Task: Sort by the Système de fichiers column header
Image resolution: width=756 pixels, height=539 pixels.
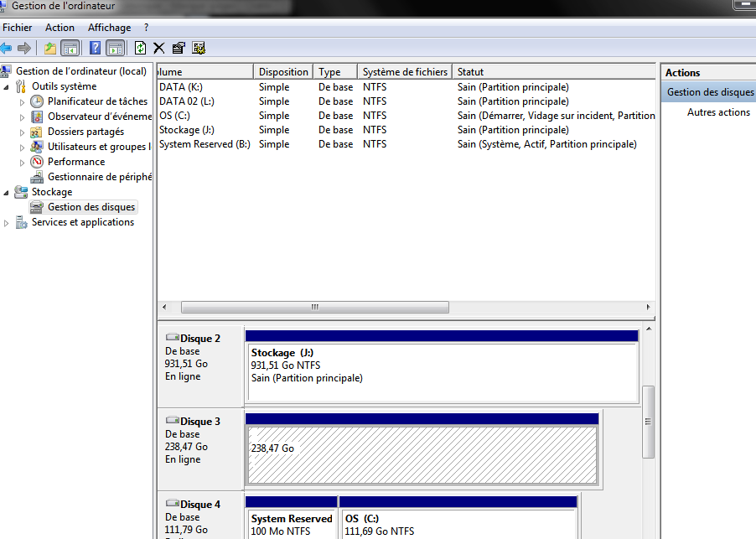Action: (405, 72)
